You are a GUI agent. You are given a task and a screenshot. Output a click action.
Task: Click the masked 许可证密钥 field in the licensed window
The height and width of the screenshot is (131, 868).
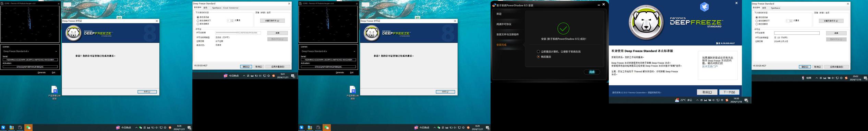point(238,33)
